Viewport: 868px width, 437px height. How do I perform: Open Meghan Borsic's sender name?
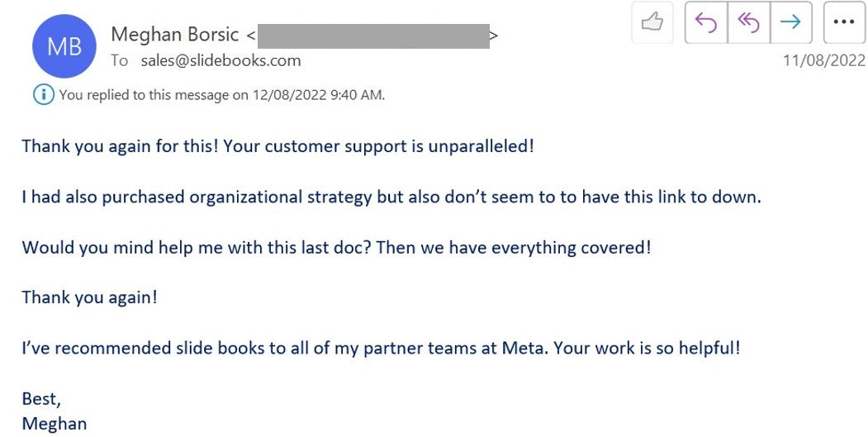point(174,35)
